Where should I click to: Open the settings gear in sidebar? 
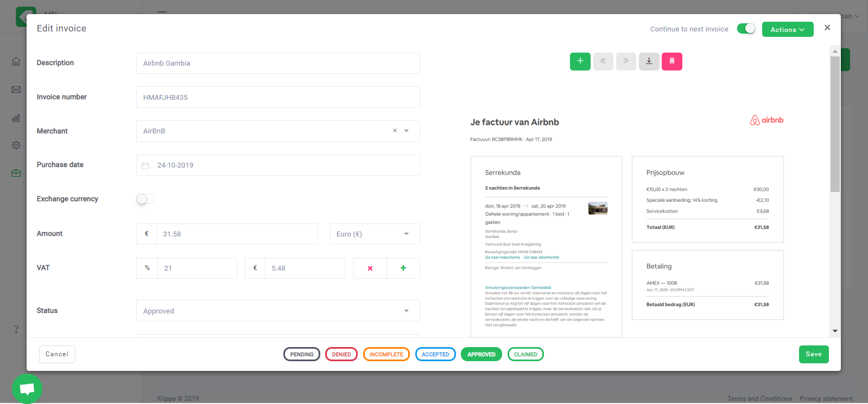16,145
